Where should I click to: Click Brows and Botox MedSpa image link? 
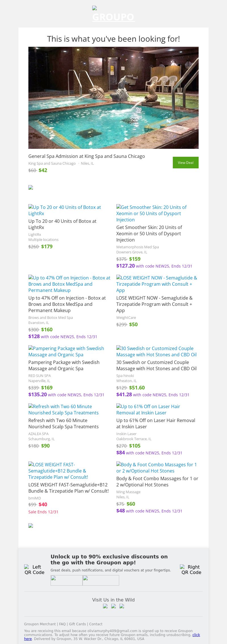click(x=69, y=284)
